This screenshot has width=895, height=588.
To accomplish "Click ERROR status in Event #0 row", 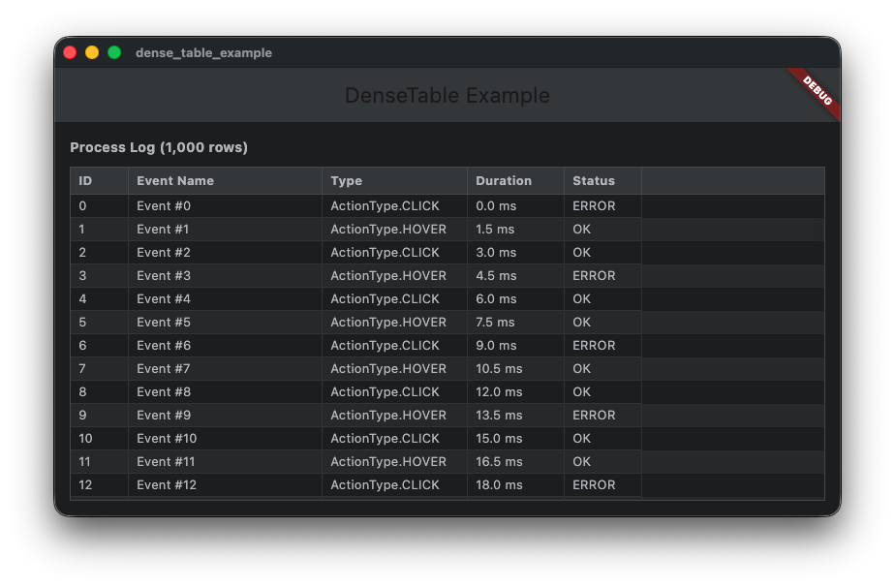I will (602, 206).
